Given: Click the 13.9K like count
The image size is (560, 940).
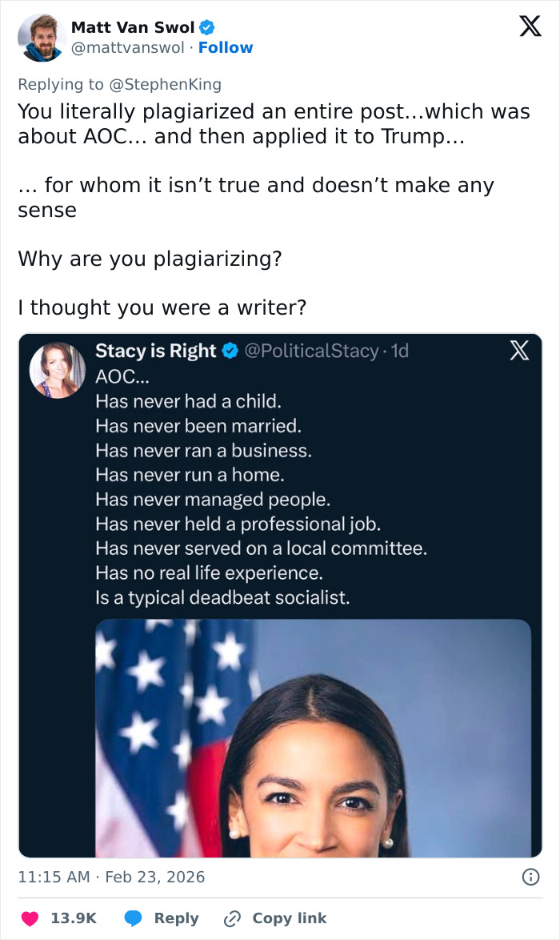Looking at the screenshot, I should [74, 918].
